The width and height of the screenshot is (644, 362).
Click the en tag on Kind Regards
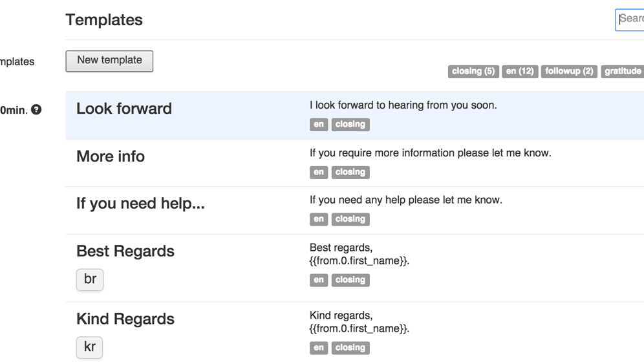tap(319, 348)
